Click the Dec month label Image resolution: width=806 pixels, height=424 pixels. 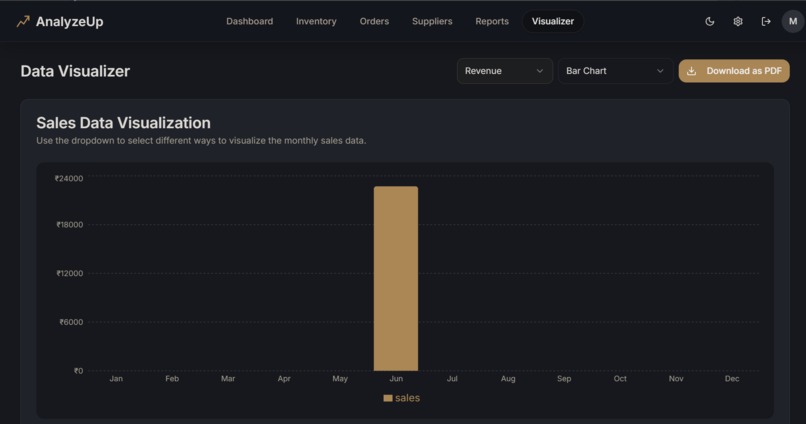pos(732,379)
